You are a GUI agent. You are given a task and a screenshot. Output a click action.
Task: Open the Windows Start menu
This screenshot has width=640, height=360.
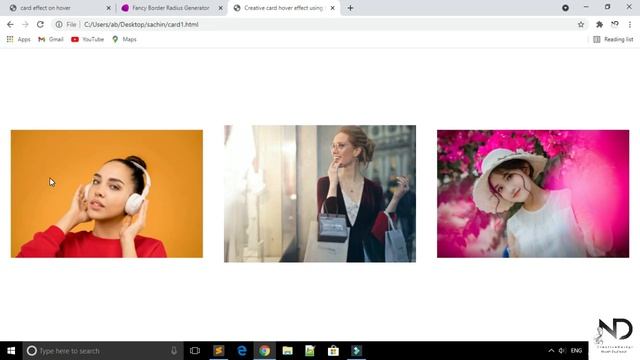[x=11, y=351]
